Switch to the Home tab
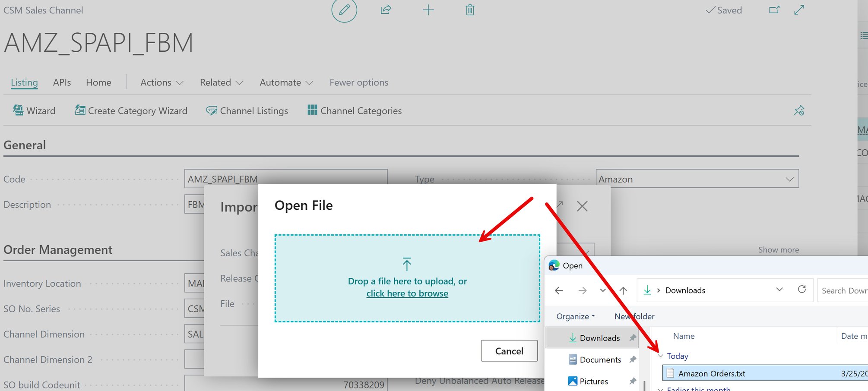The height and width of the screenshot is (391, 868). 98,82
